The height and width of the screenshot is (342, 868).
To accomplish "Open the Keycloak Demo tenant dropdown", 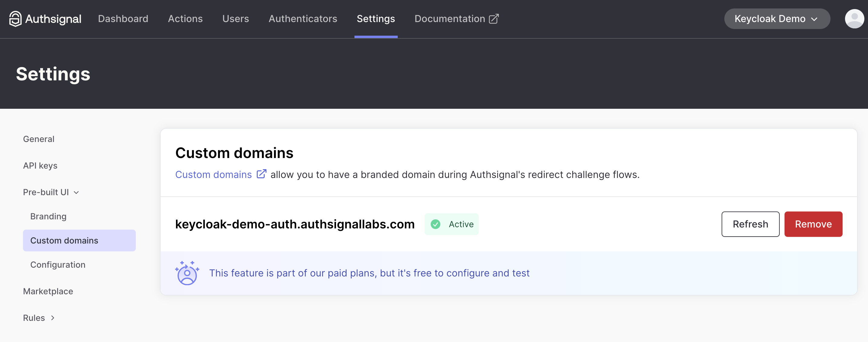I will click(x=777, y=19).
